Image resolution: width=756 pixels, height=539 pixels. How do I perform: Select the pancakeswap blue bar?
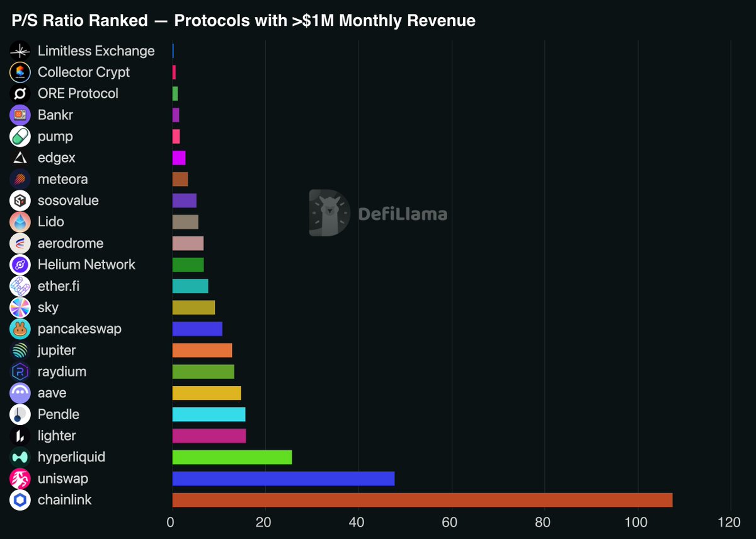click(x=197, y=328)
